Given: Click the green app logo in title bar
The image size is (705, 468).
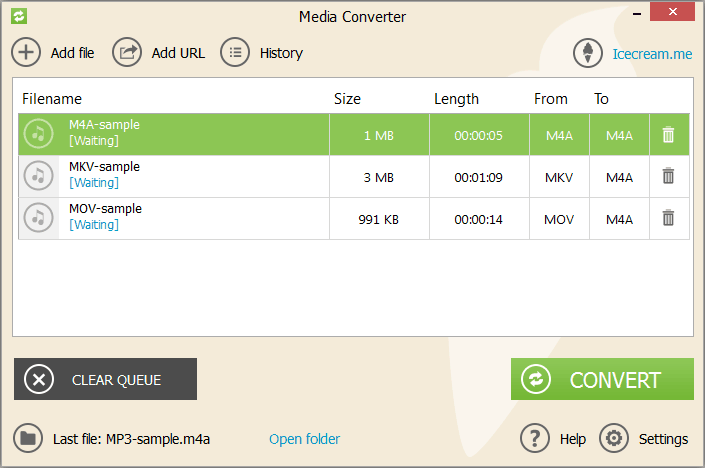Looking at the screenshot, I should [x=19, y=16].
